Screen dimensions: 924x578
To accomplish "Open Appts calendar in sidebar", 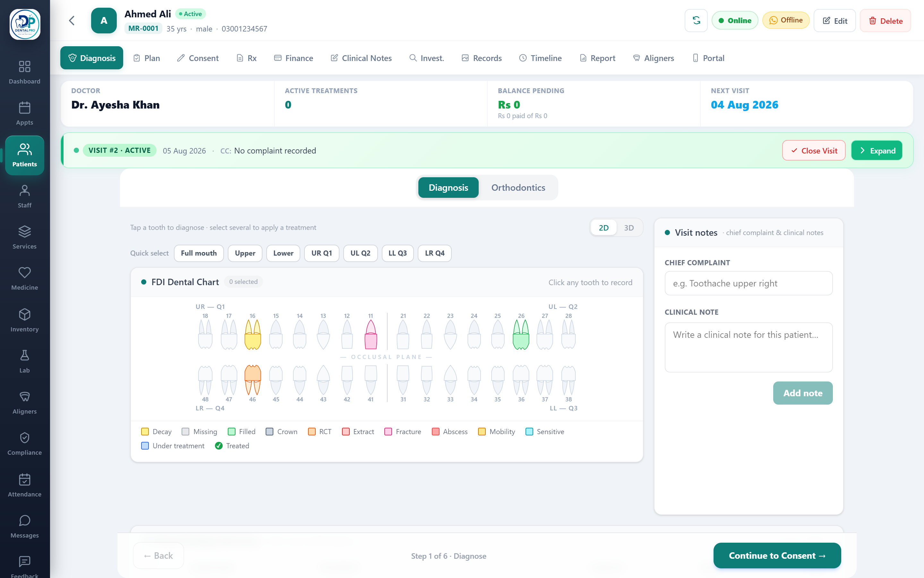I will pyautogui.click(x=24, y=114).
